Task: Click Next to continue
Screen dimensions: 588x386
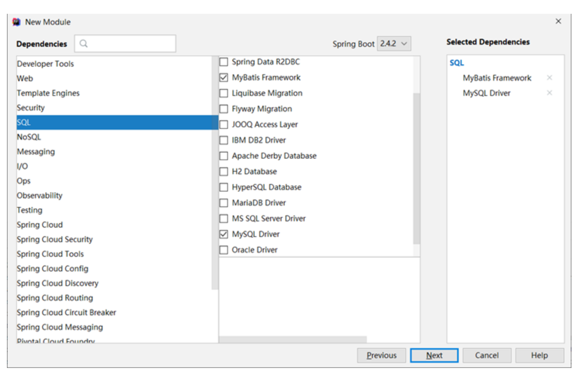Action: point(434,355)
